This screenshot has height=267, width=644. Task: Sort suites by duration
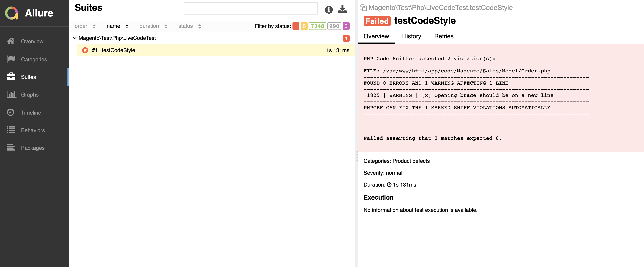click(x=153, y=26)
